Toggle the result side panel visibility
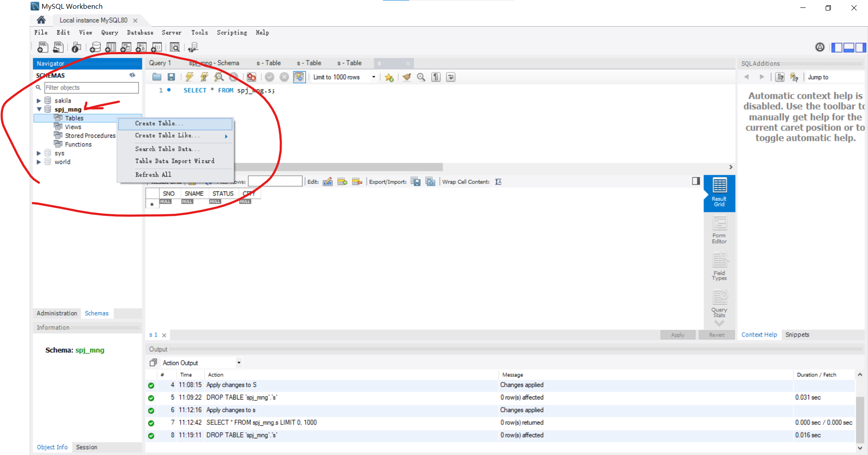The height and width of the screenshot is (455, 868). (x=696, y=181)
